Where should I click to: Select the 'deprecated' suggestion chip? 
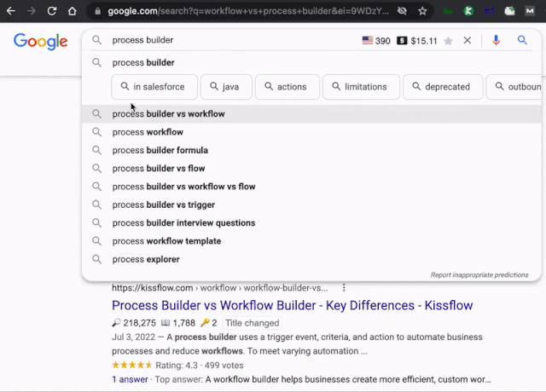pos(443,87)
